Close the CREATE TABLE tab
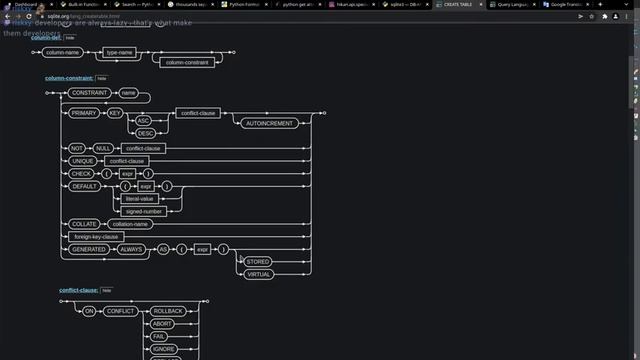 (x=481, y=4)
